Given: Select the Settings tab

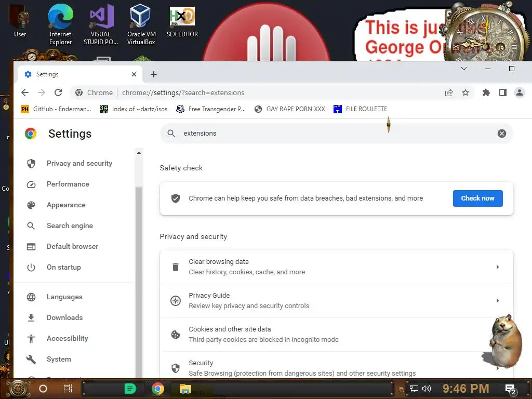Looking at the screenshot, I should pos(79,74).
